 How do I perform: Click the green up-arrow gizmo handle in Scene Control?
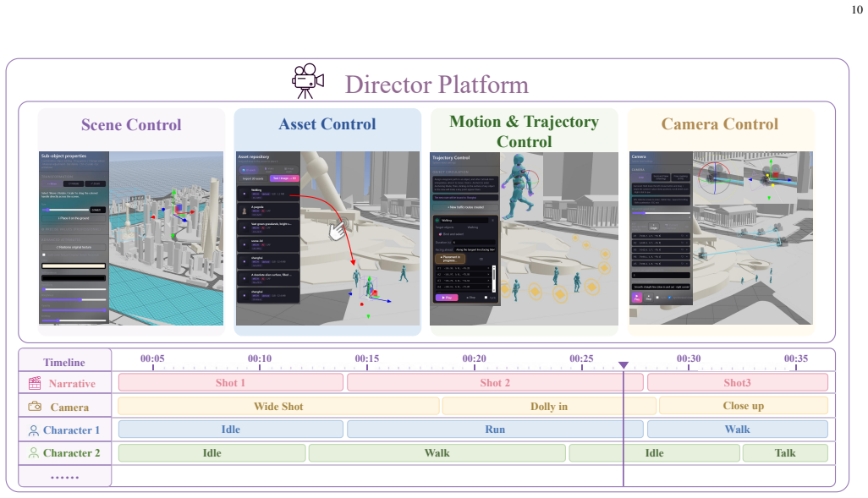(173, 193)
